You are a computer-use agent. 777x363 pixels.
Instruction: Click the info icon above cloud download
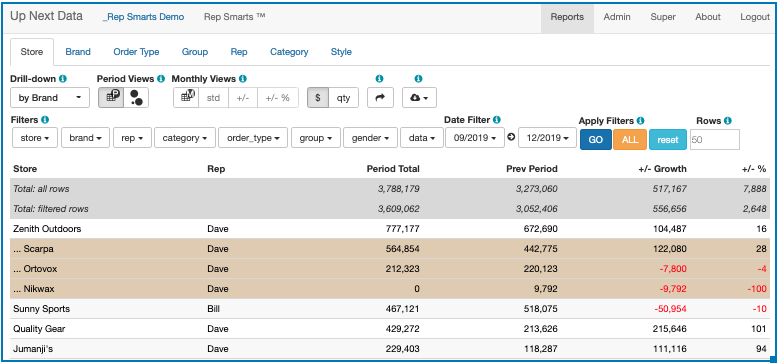(418, 79)
